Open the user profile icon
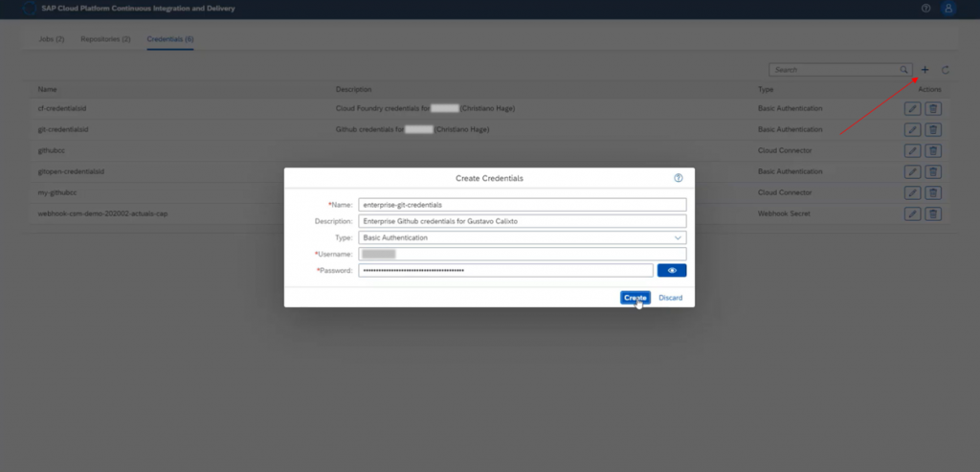980x472 pixels. click(x=948, y=9)
